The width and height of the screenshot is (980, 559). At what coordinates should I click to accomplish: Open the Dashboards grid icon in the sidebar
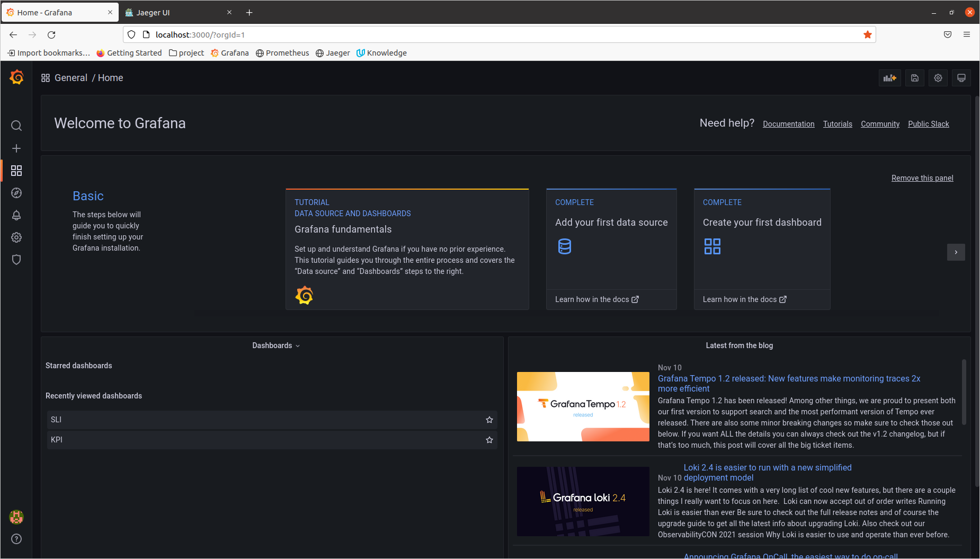tap(16, 171)
